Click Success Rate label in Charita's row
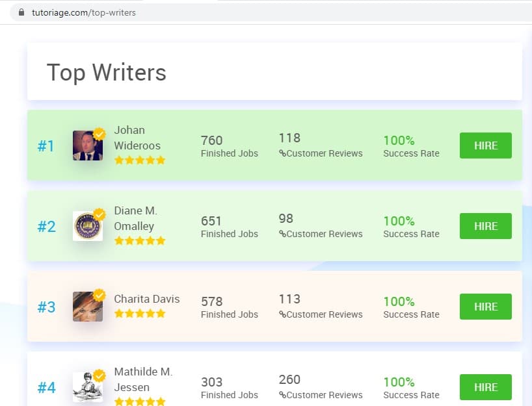532x406 pixels. pos(411,314)
